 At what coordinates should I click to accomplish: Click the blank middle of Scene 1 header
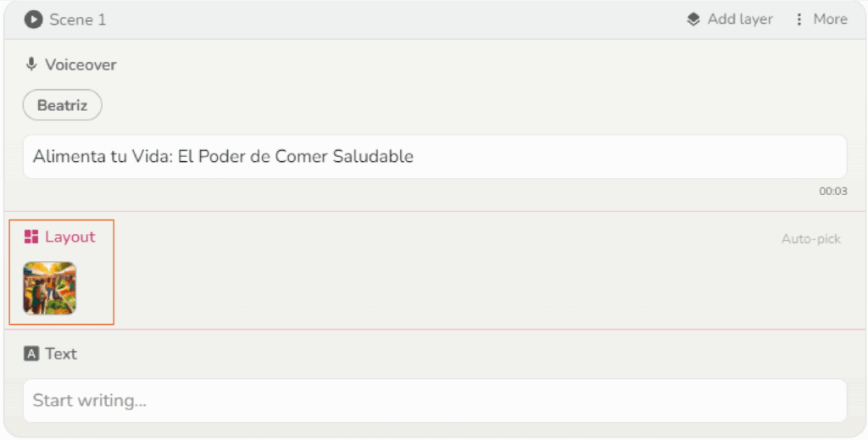point(381,19)
